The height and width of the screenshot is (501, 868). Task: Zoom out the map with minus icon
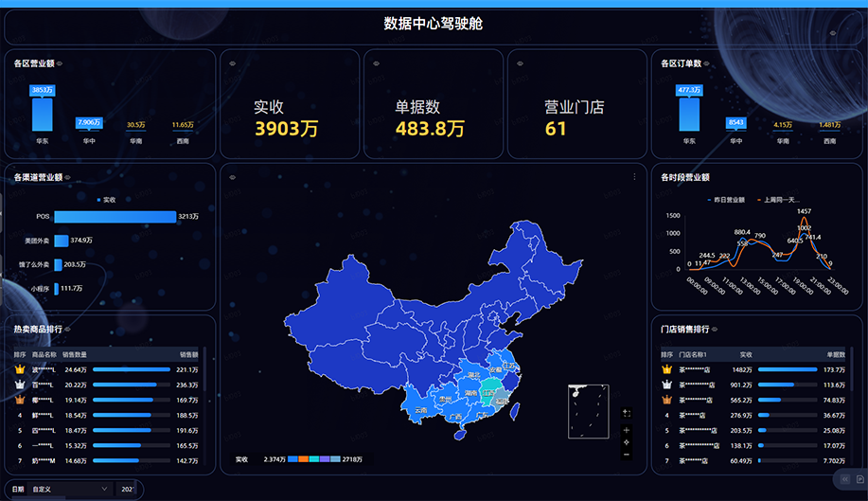tap(627, 455)
